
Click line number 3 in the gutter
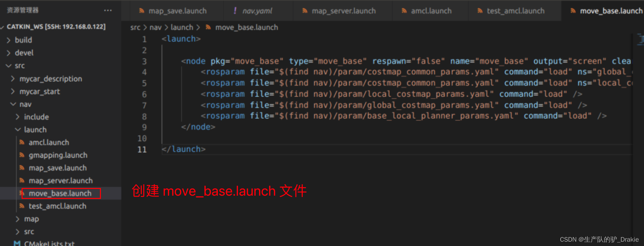tap(144, 61)
